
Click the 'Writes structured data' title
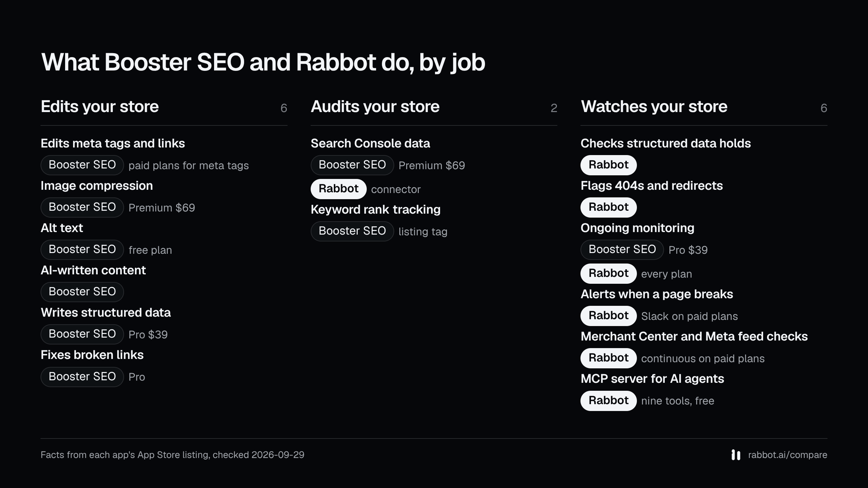pyautogui.click(x=106, y=313)
